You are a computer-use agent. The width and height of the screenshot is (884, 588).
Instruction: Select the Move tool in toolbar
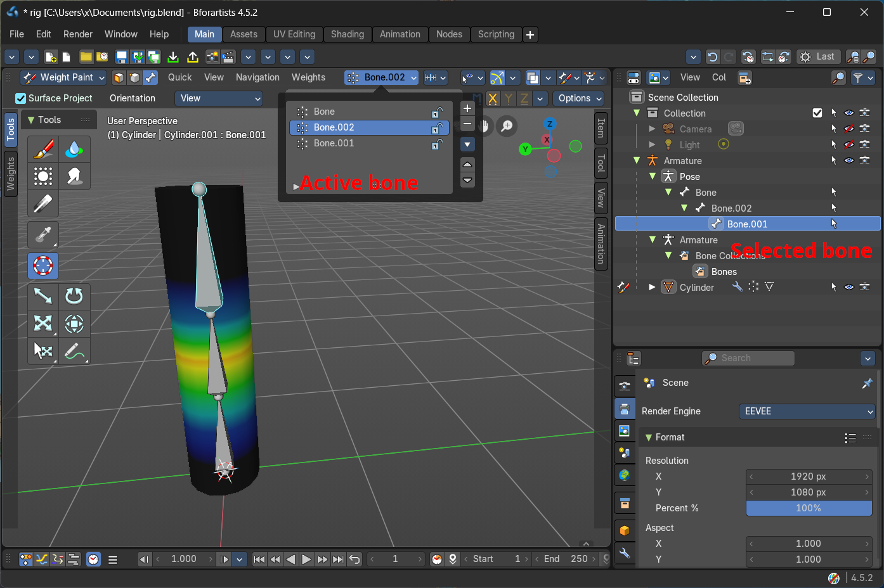(x=43, y=297)
